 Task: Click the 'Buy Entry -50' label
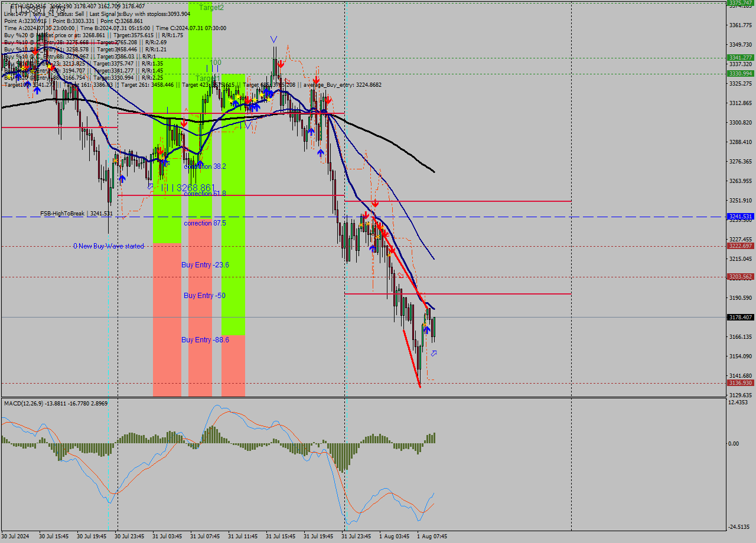coord(204,296)
